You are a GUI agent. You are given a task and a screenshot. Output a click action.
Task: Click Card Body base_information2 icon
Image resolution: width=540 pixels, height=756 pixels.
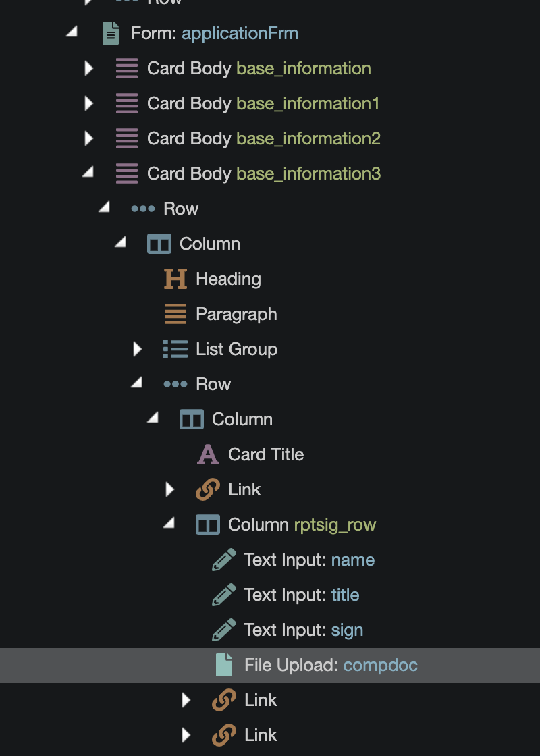[127, 138]
